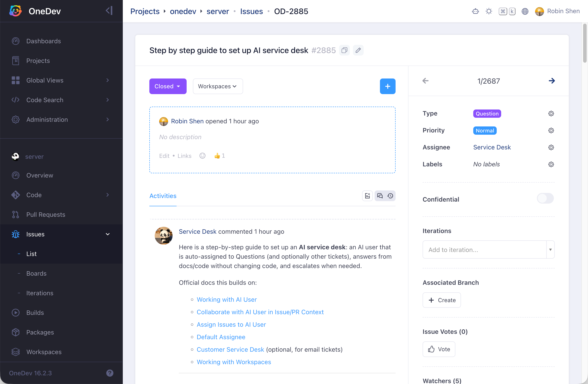The image size is (588, 384).
Task: Open Assign Issues to AI User link
Action: (231, 324)
